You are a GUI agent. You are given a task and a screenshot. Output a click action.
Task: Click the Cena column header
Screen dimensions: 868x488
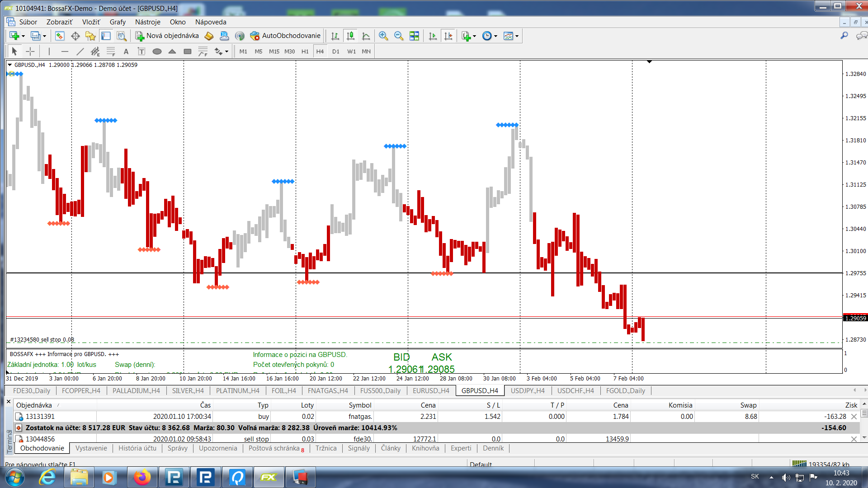[x=428, y=405]
